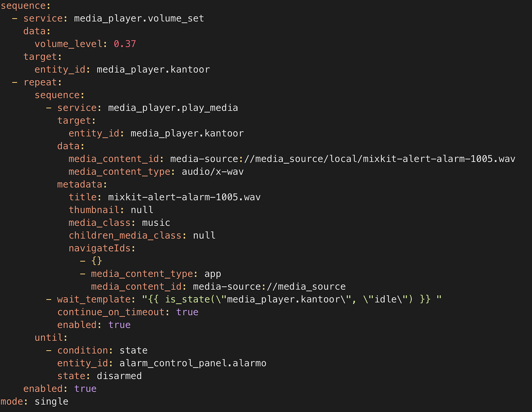The height and width of the screenshot is (412, 532).
Task: Select the audio/x-wav content type value
Action: coord(212,171)
